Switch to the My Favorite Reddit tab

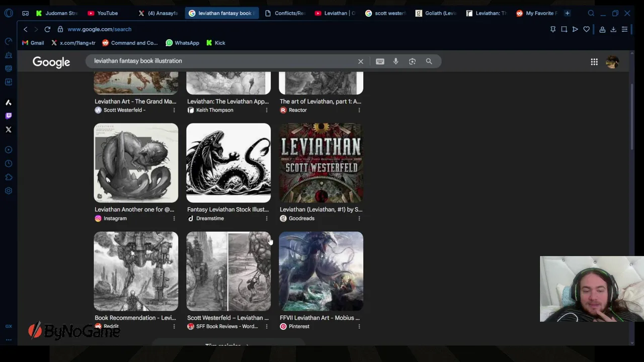pos(536,13)
